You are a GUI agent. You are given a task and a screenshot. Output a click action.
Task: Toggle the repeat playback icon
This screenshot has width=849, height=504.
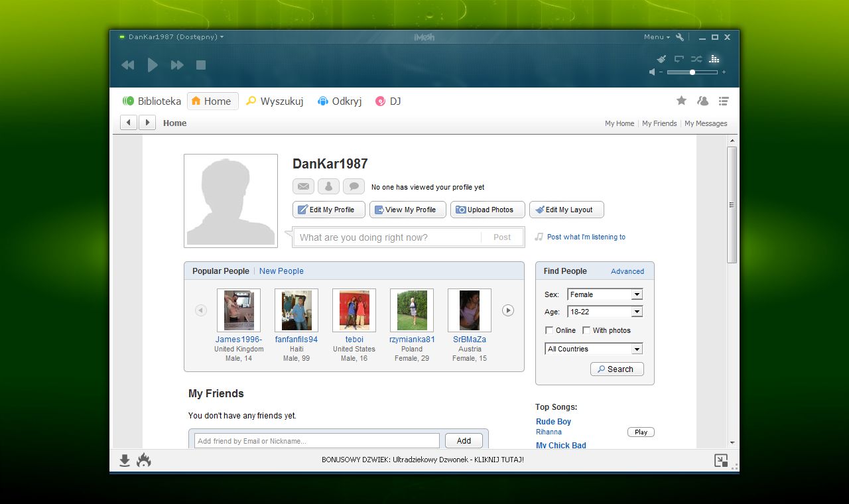(x=678, y=58)
